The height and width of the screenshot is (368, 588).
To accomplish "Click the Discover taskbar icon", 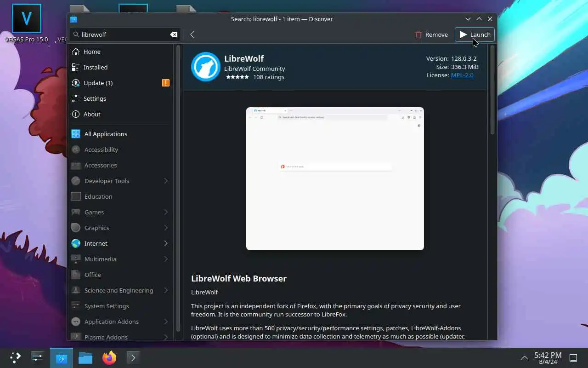I will click(x=62, y=357).
